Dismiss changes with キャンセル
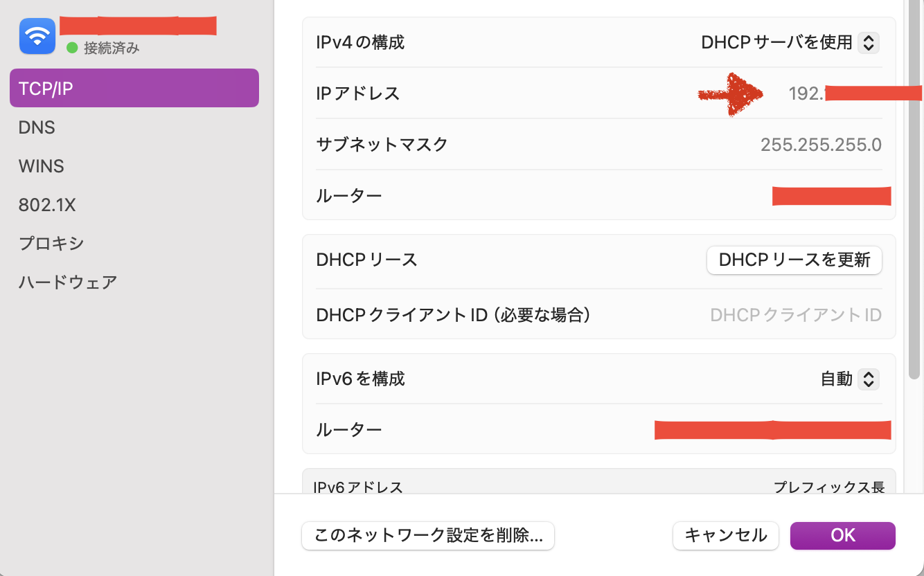Viewport: 924px width, 576px height. pos(725,535)
